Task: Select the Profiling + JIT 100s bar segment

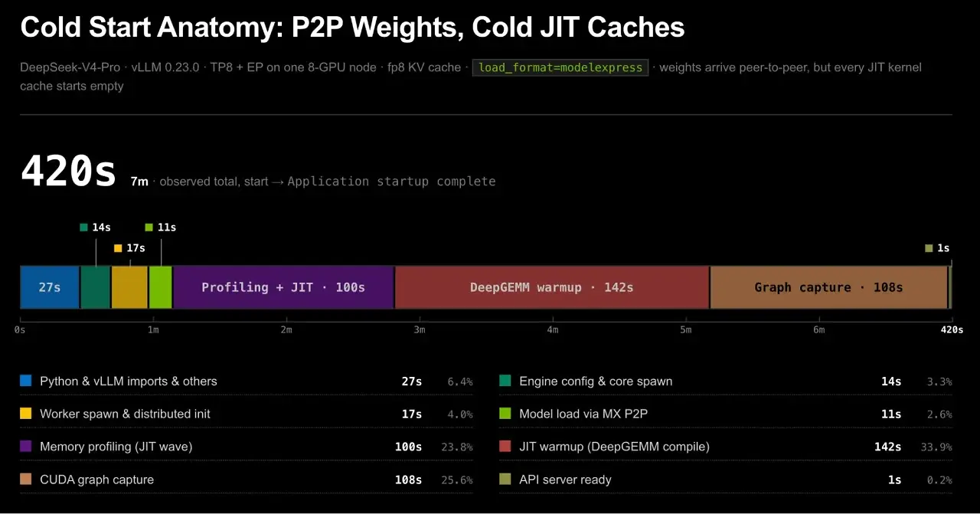Action: pyautogui.click(x=283, y=287)
